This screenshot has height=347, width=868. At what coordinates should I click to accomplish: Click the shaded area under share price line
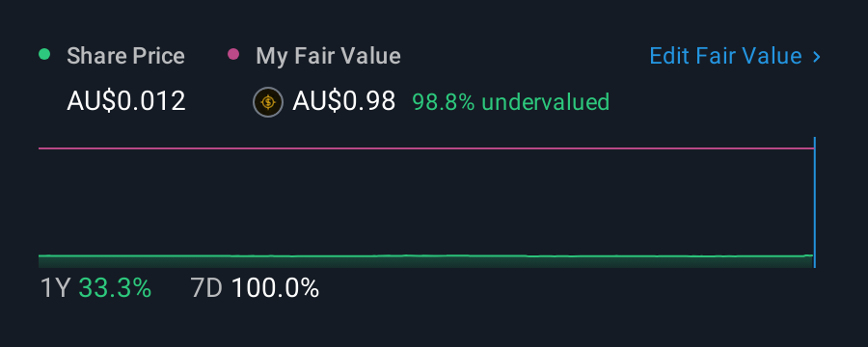coord(426,263)
